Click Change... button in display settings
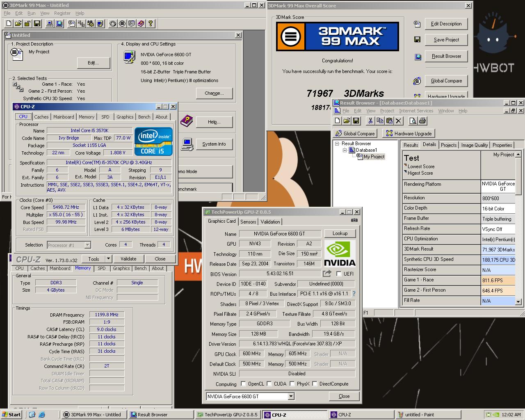Viewport: 525px width, 420px height. pyautogui.click(x=214, y=93)
